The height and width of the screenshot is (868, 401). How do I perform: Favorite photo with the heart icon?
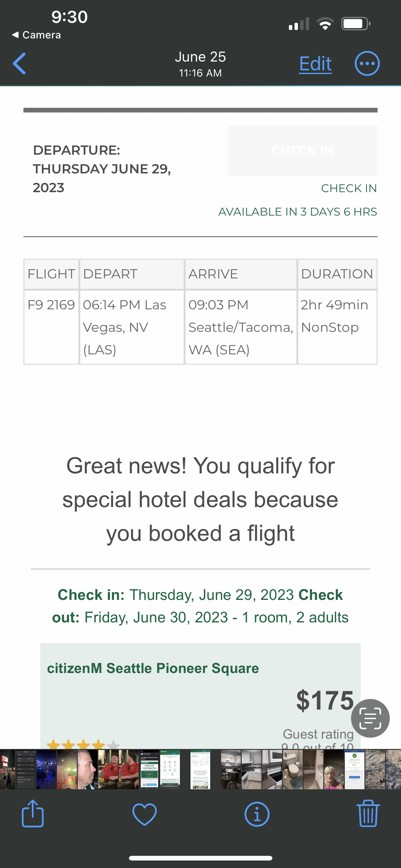(144, 814)
